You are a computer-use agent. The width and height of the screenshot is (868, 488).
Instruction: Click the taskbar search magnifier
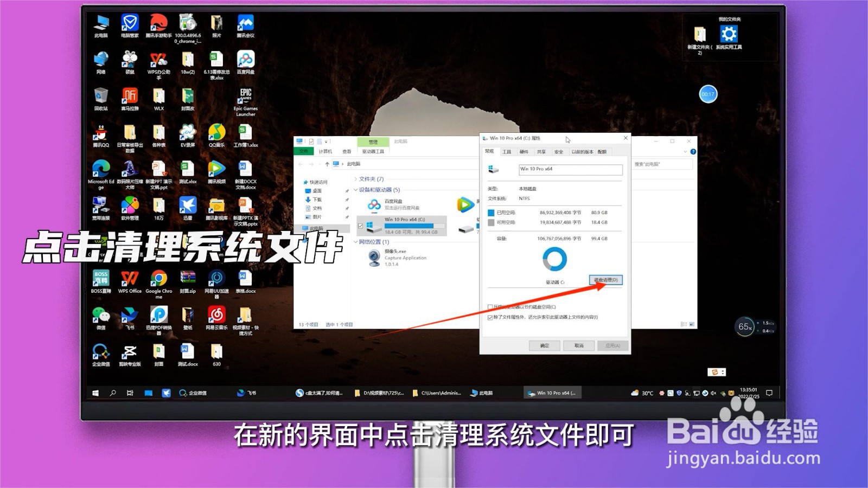113,393
